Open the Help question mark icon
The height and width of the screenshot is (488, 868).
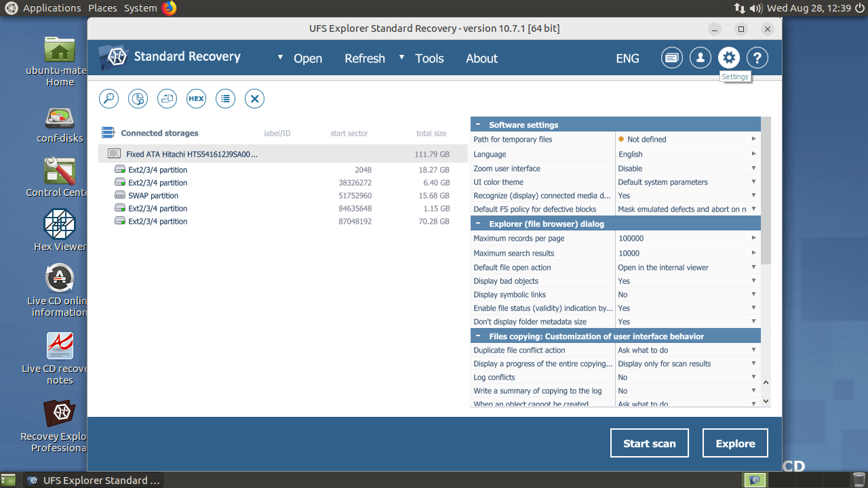click(757, 58)
